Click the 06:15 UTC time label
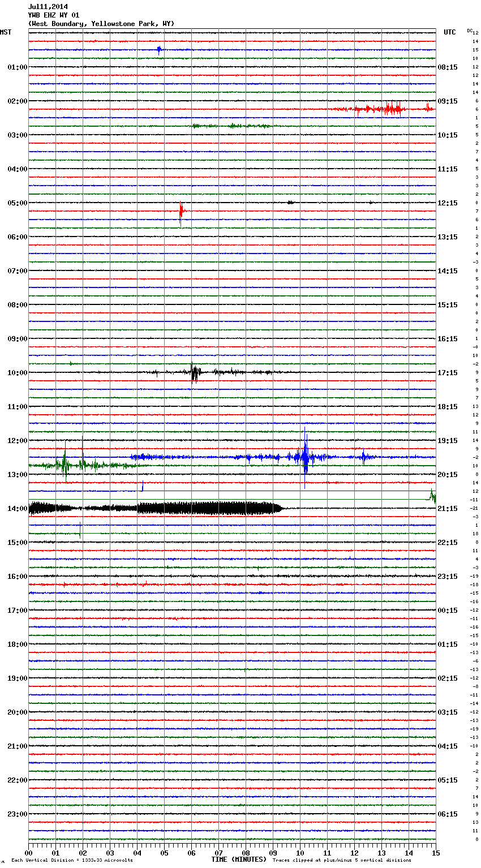Viewport: 481px width, 868px height. 448,814
